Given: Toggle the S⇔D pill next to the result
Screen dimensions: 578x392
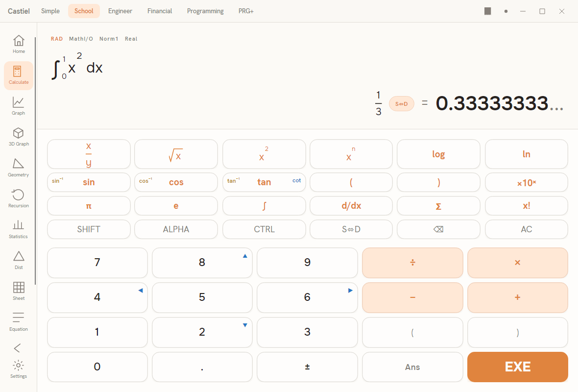Looking at the screenshot, I should pos(402,103).
